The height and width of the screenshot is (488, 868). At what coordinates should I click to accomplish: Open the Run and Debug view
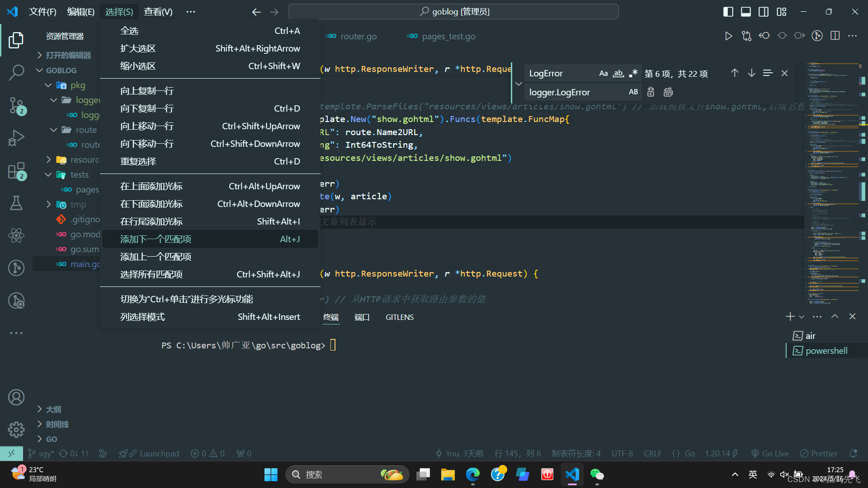16,138
